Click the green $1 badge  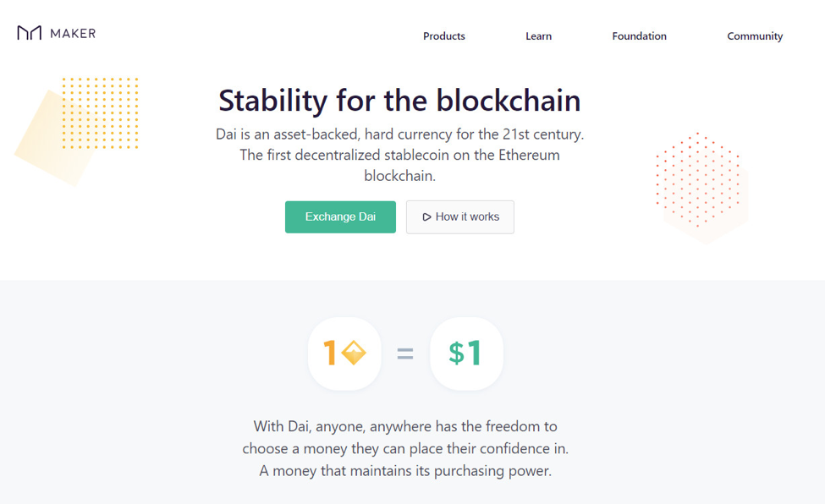pos(466,353)
